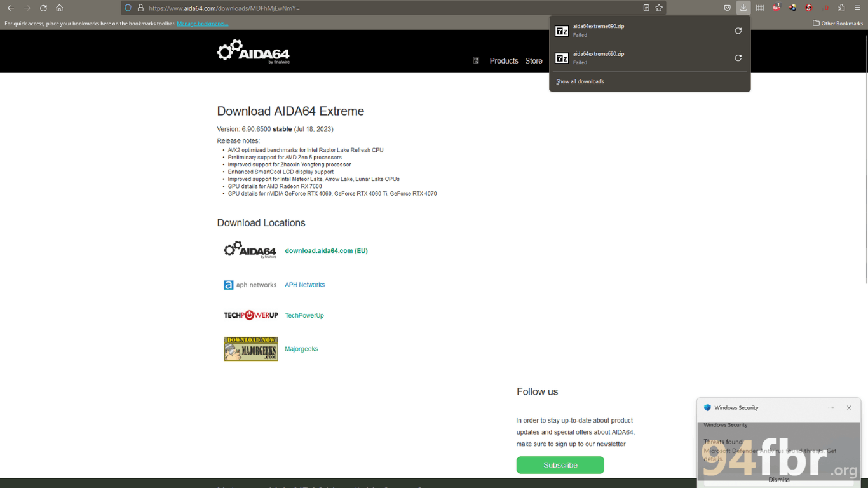This screenshot has width=868, height=488.
Task: Click the site padlock icon
Action: [140, 8]
